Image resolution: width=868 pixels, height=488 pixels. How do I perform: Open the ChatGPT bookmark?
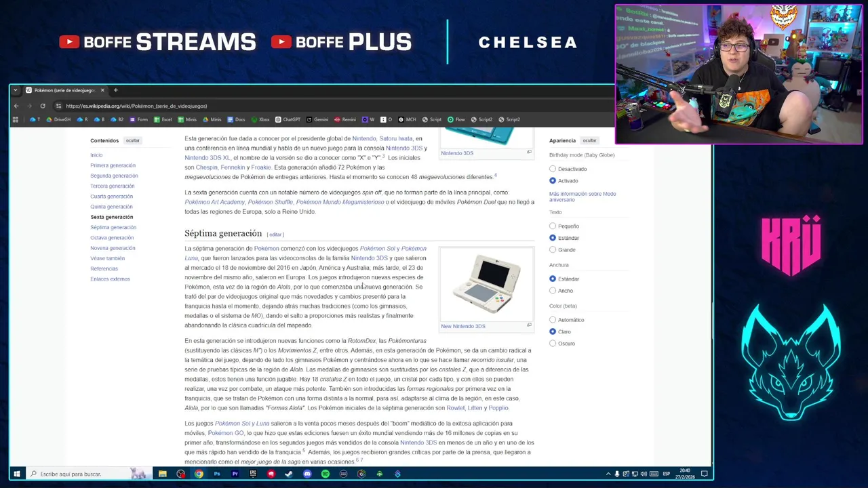click(x=288, y=119)
